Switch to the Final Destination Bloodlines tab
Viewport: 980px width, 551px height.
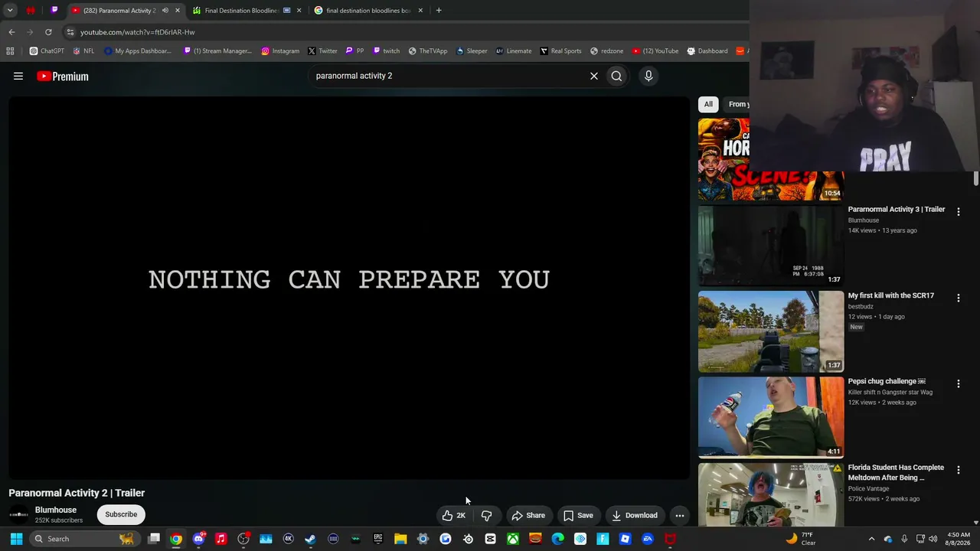coord(241,10)
